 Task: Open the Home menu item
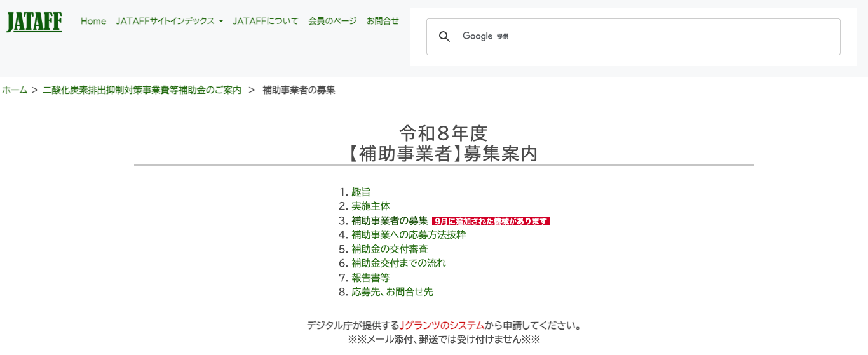(93, 21)
